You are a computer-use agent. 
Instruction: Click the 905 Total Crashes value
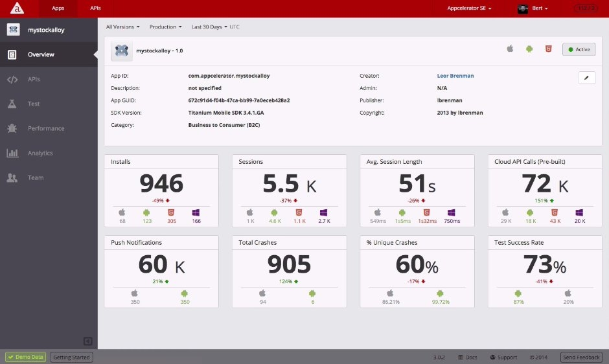290,264
